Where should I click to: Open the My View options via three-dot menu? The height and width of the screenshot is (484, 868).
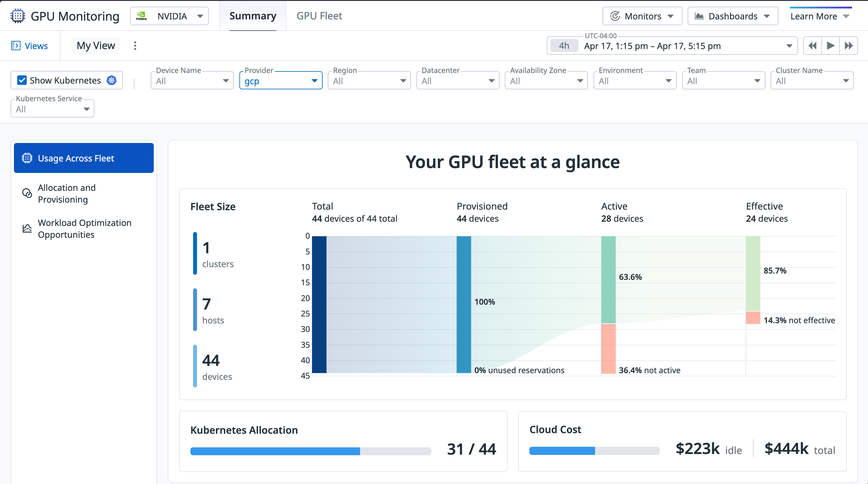point(135,45)
